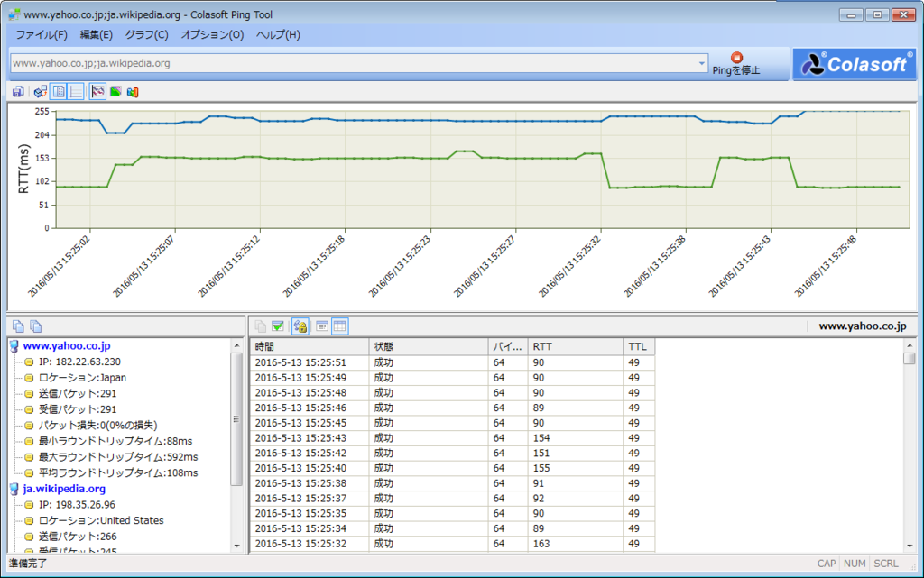This screenshot has width=924, height=578.
Task: Click 成功 status in 15:25:37 row
Action: pyautogui.click(x=383, y=499)
